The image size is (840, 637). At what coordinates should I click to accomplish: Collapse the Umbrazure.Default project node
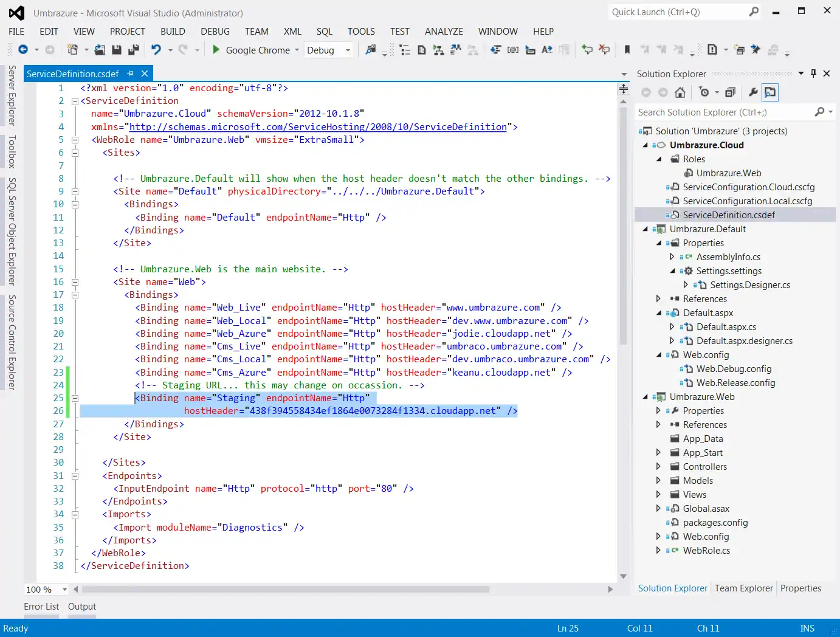coord(645,229)
